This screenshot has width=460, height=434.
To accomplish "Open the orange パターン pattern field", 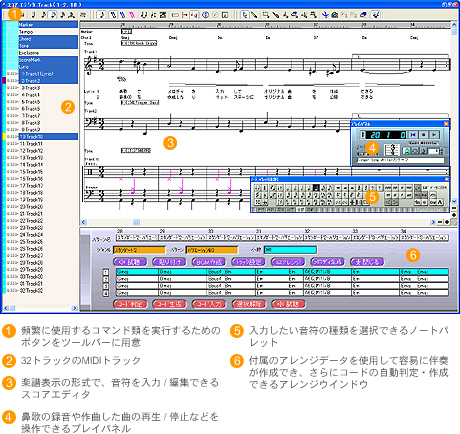I will [x=212, y=250].
